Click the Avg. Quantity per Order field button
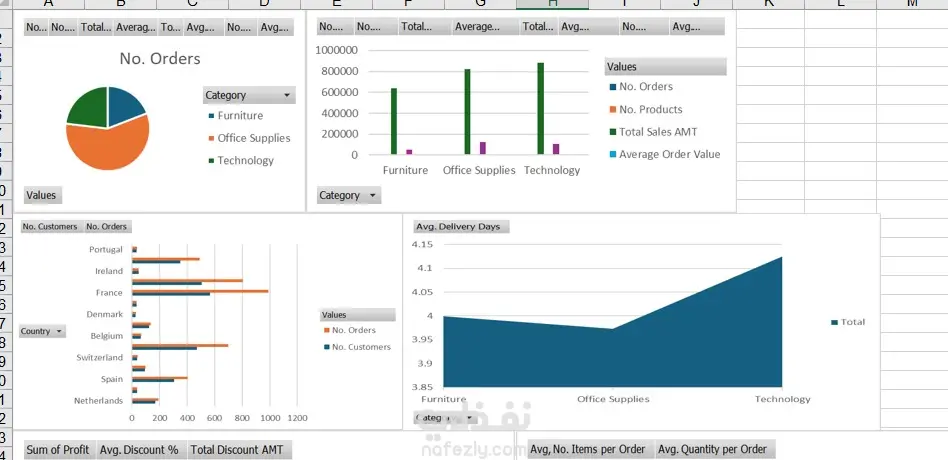 (x=714, y=450)
